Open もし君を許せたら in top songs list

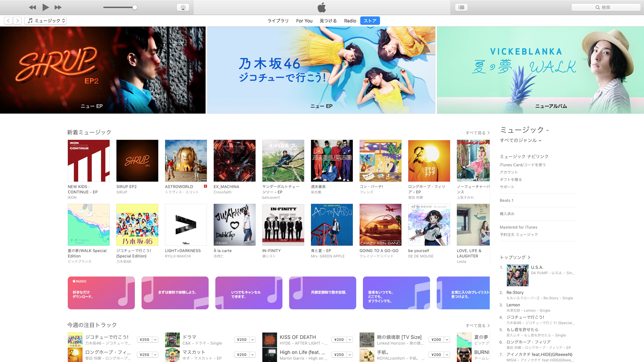522,330
